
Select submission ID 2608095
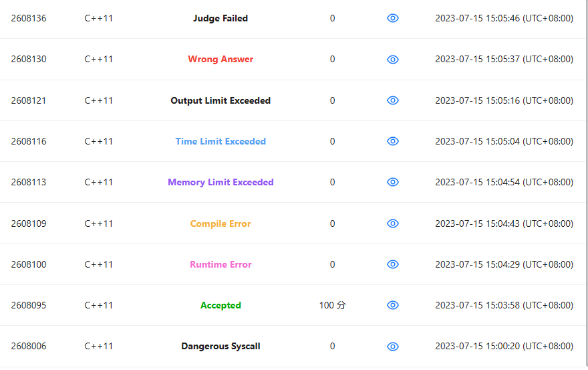pyautogui.click(x=29, y=305)
